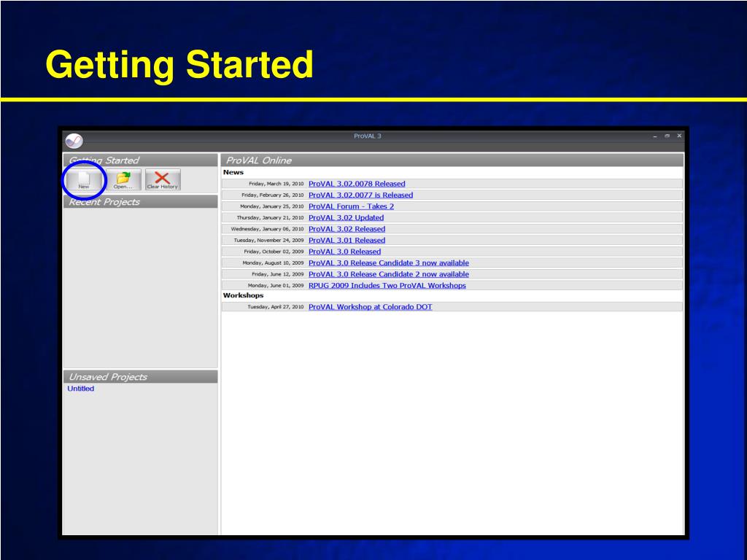Restore the ProVAL 3 window size
747x560 pixels.
pyautogui.click(x=667, y=136)
